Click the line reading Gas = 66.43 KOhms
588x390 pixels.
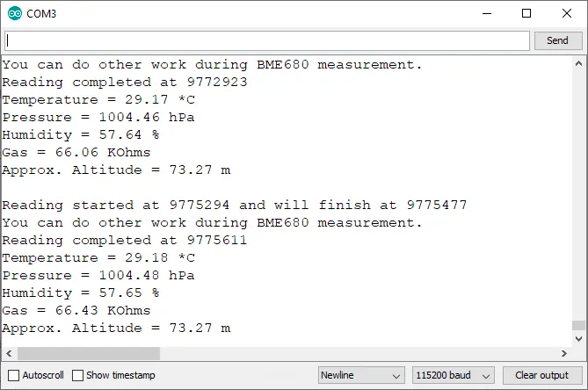(76, 310)
